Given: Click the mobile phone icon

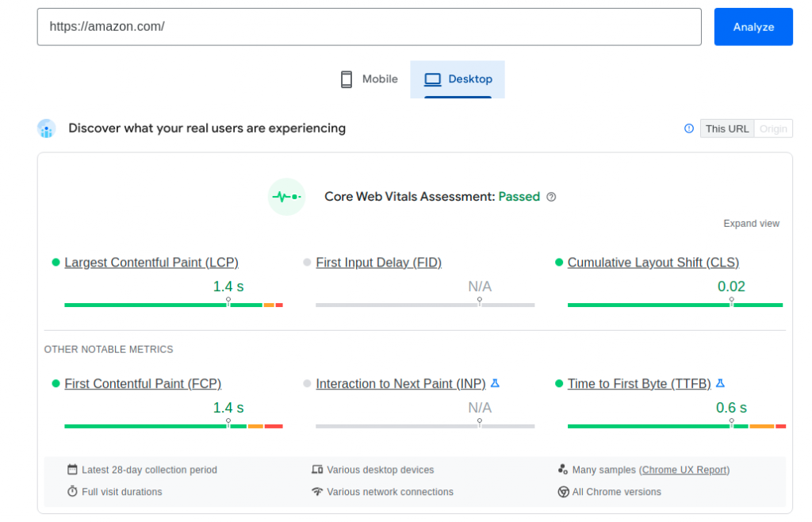Looking at the screenshot, I should 347,79.
